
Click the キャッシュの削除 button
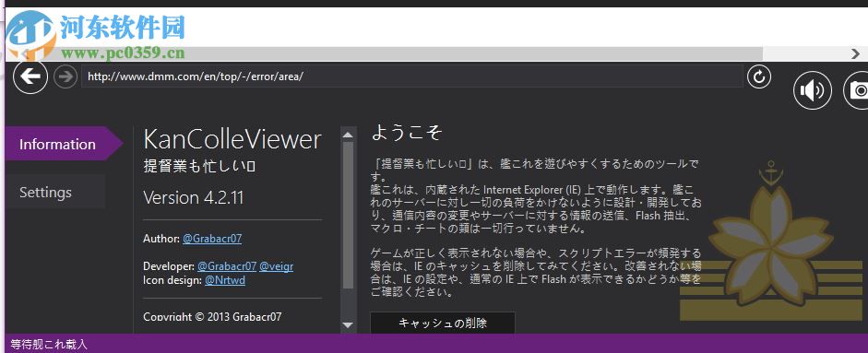tap(443, 324)
